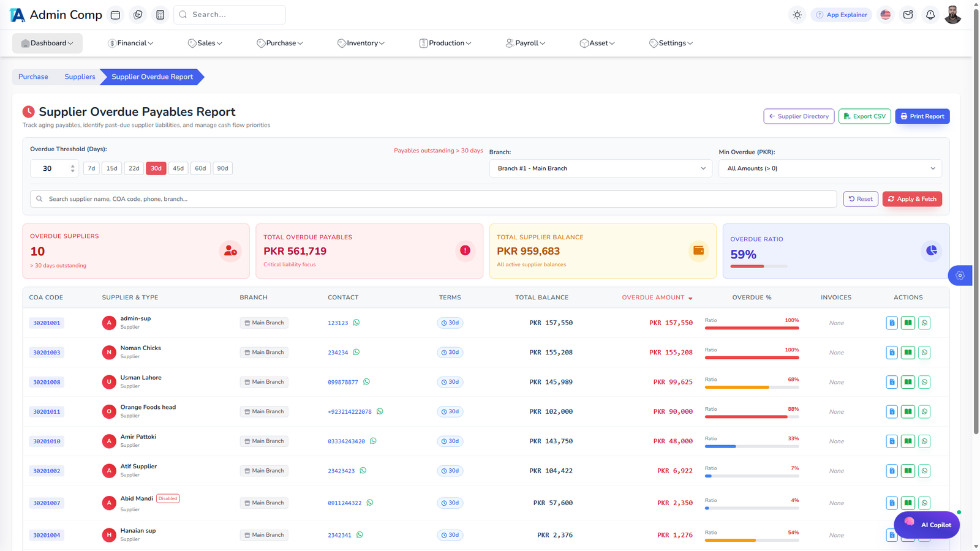
Task: Click the Export CSV button
Action: click(x=864, y=116)
